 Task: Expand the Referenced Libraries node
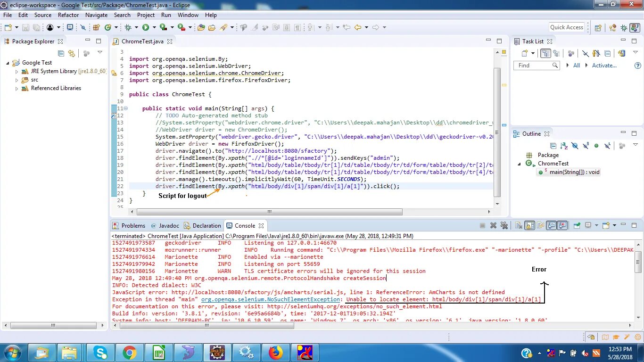click(x=17, y=89)
